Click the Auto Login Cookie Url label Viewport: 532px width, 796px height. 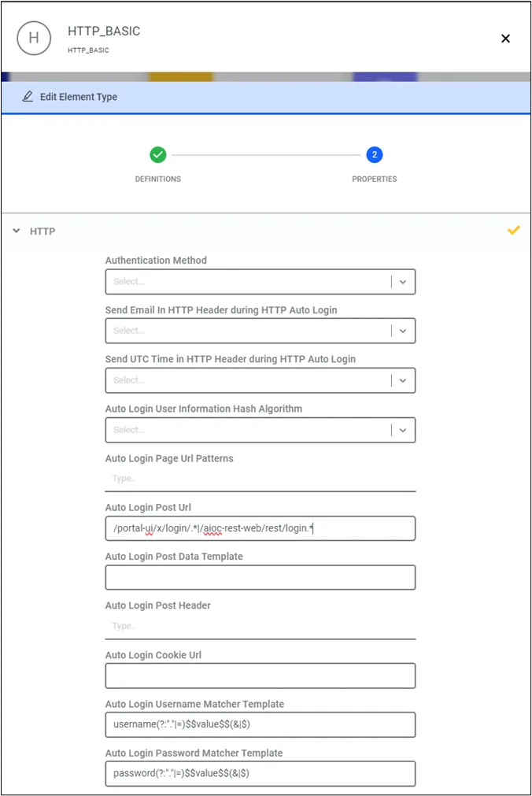pyautogui.click(x=153, y=655)
